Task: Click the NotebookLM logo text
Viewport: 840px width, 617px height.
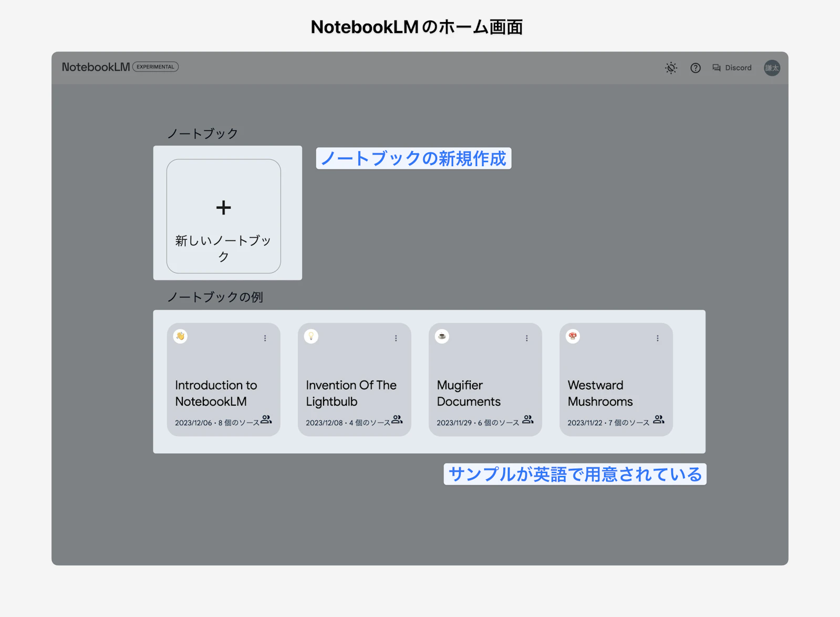Action: 96,67
